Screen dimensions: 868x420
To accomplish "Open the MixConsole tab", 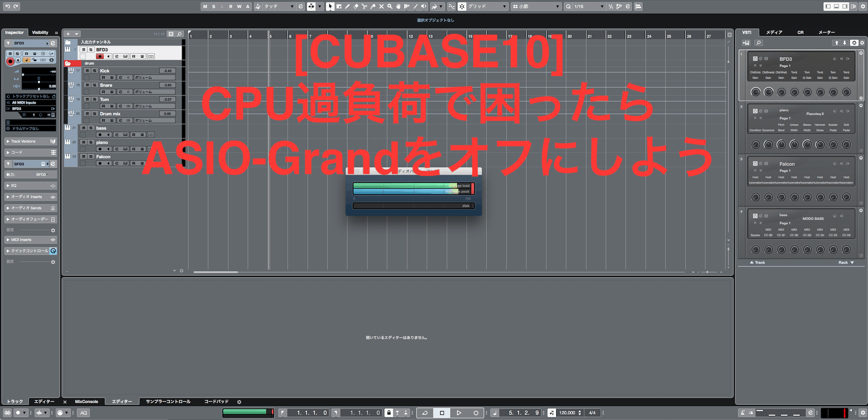I will tap(86, 402).
